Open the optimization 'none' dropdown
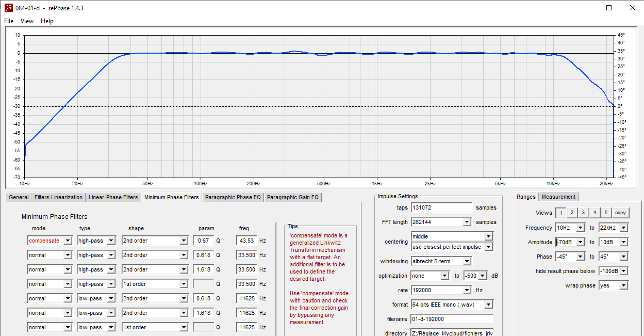 click(444, 276)
